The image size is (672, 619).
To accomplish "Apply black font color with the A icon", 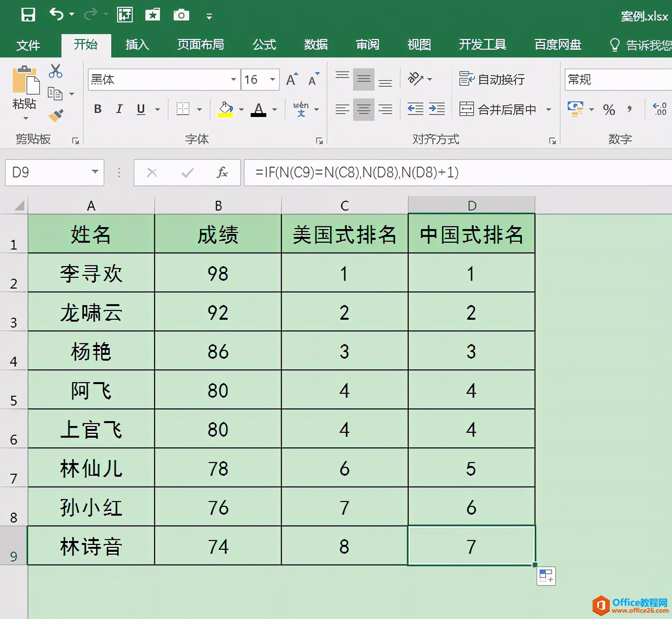I will pos(258,109).
